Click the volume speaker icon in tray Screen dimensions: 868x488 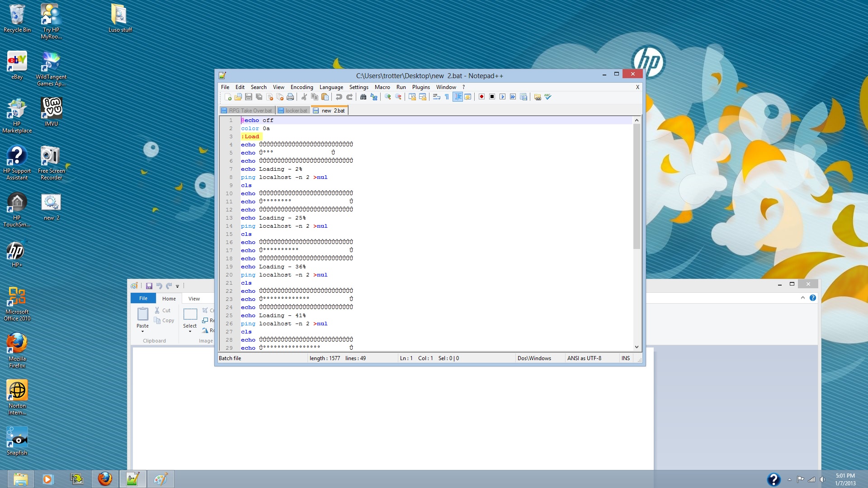[822, 479]
